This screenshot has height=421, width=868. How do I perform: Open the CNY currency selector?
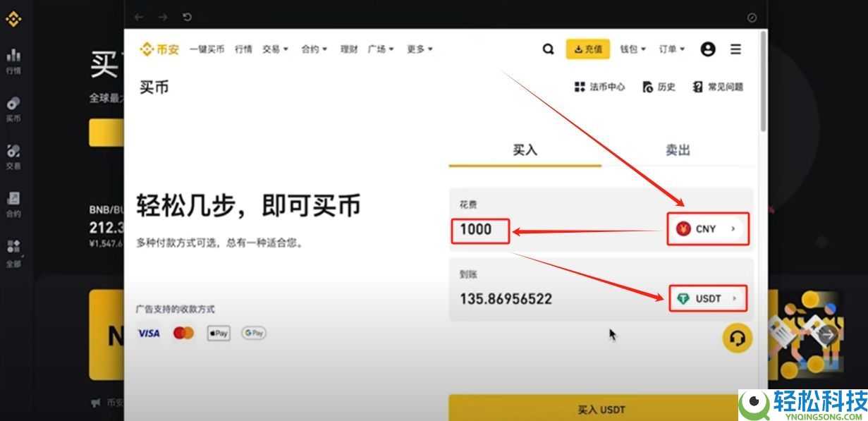tap(707, 228)
